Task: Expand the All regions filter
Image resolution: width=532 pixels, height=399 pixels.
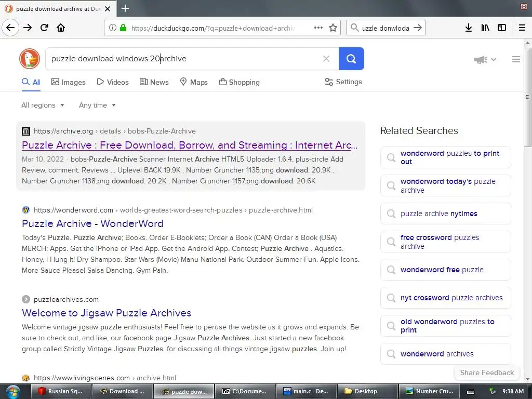Action: point(43,105)
